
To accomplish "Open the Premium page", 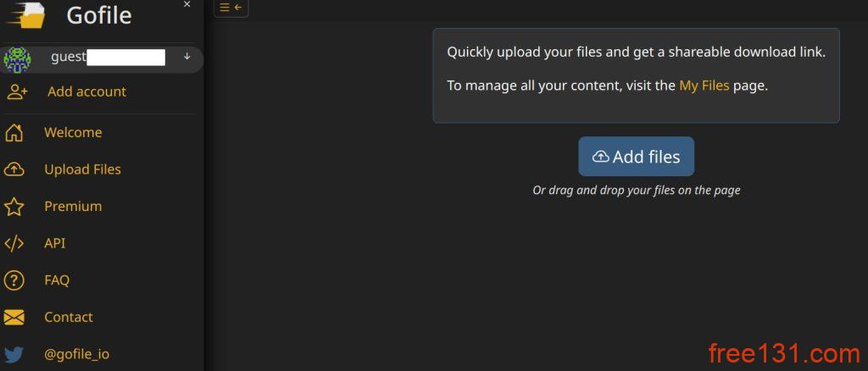I will pos(73,206).
